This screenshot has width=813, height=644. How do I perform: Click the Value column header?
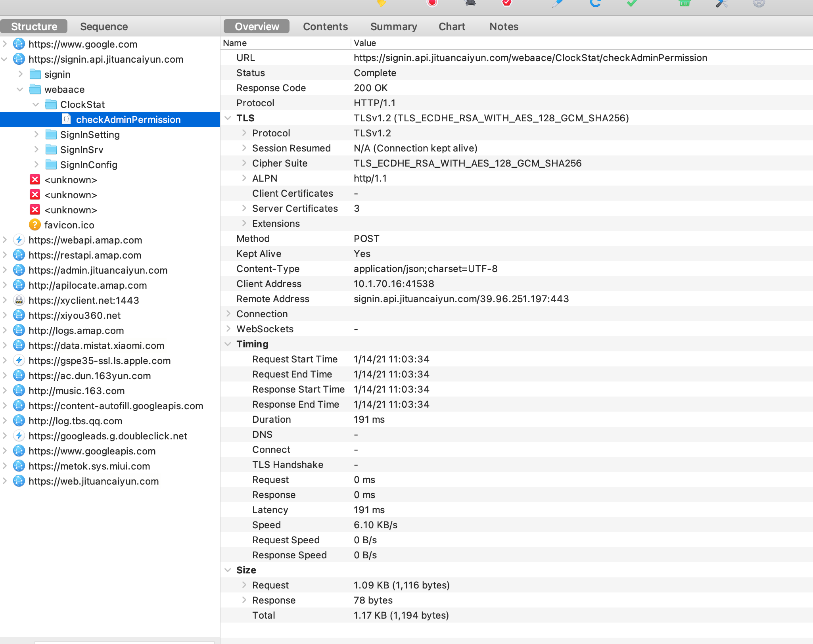(365, 43)
